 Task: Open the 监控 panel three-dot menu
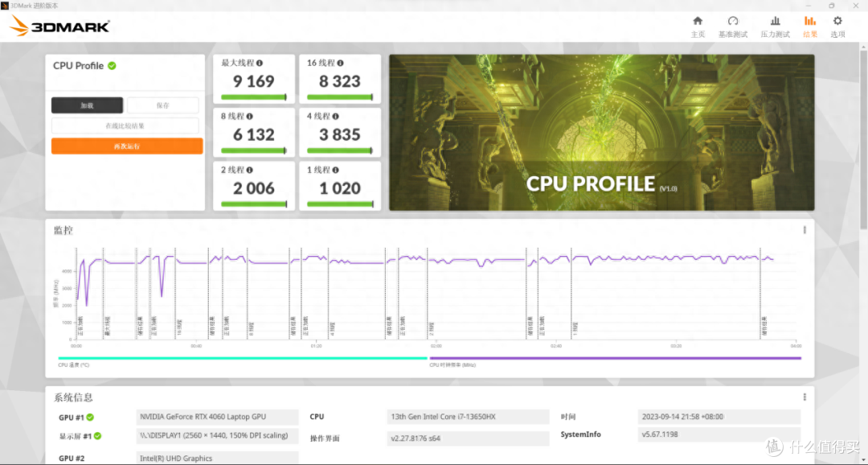point(805,230)
